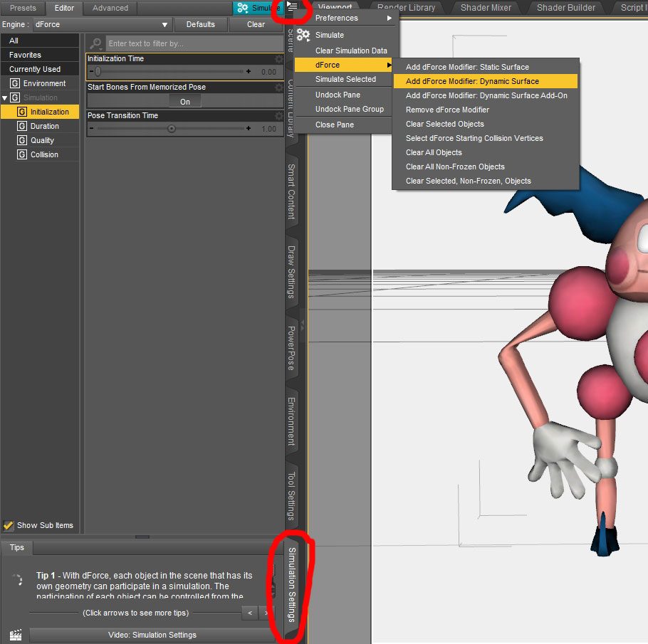Choose Undock Pane Group menu item
648x644 pixels.
tap(343, 109)
